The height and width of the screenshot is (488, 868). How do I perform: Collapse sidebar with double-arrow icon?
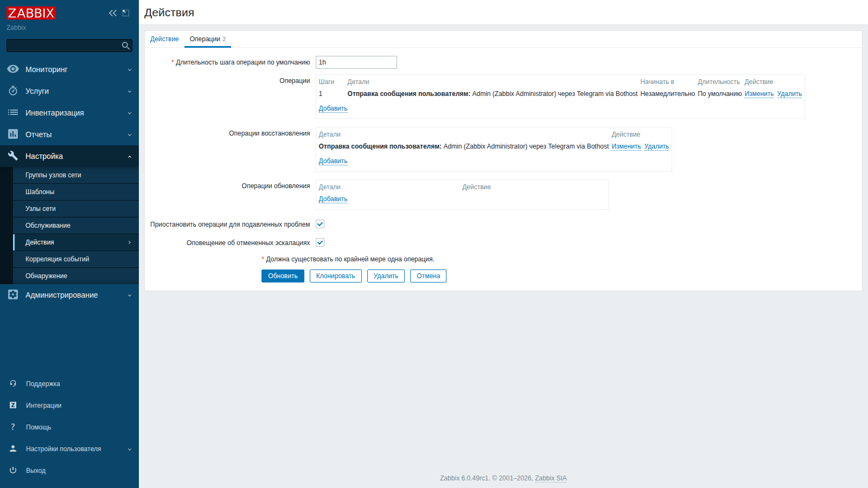[x=113, y=13]
